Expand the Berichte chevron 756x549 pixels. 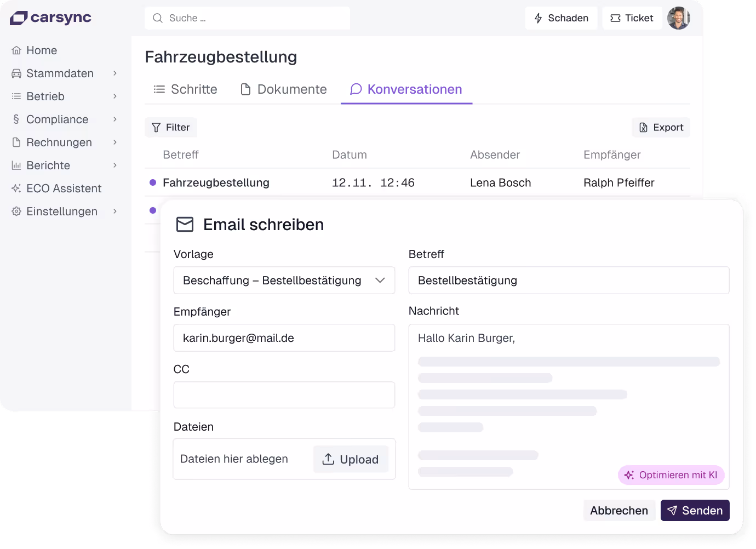(115, 165)
